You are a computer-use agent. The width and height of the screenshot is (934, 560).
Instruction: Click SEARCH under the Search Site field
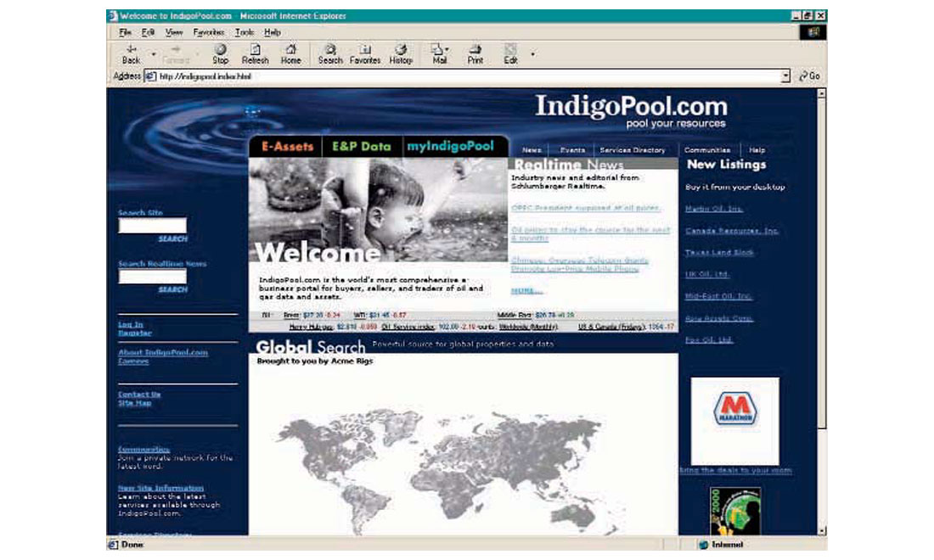coord(172,238)
